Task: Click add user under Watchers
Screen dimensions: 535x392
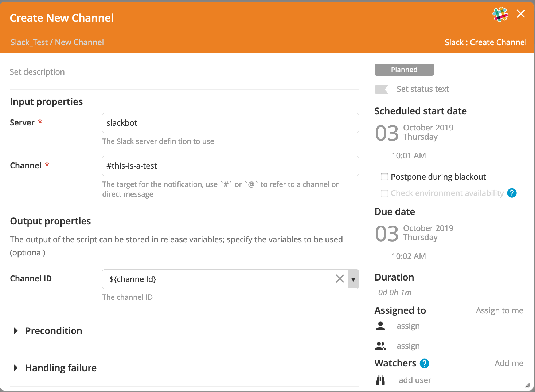Action: pyautogui.click(x=415, y=380)
